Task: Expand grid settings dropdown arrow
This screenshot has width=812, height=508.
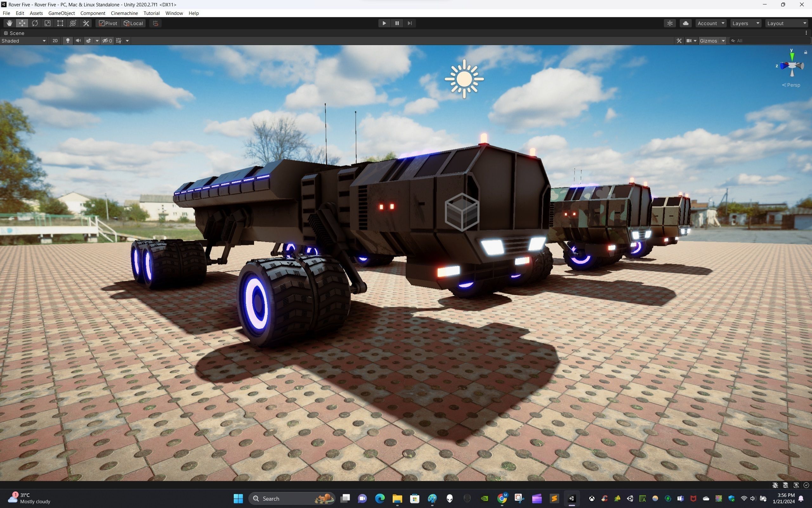Action: coord(127,41)
